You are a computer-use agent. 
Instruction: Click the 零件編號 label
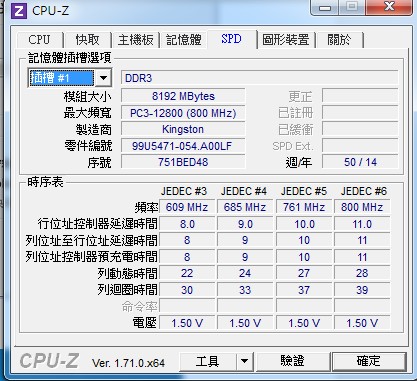(88, 146)
